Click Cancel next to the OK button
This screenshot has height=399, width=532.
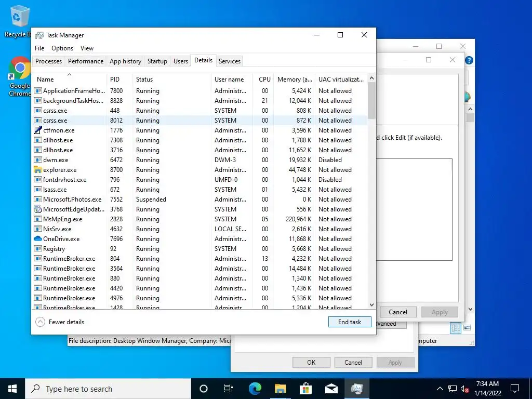pyautogui.click(x=353, y=362)
